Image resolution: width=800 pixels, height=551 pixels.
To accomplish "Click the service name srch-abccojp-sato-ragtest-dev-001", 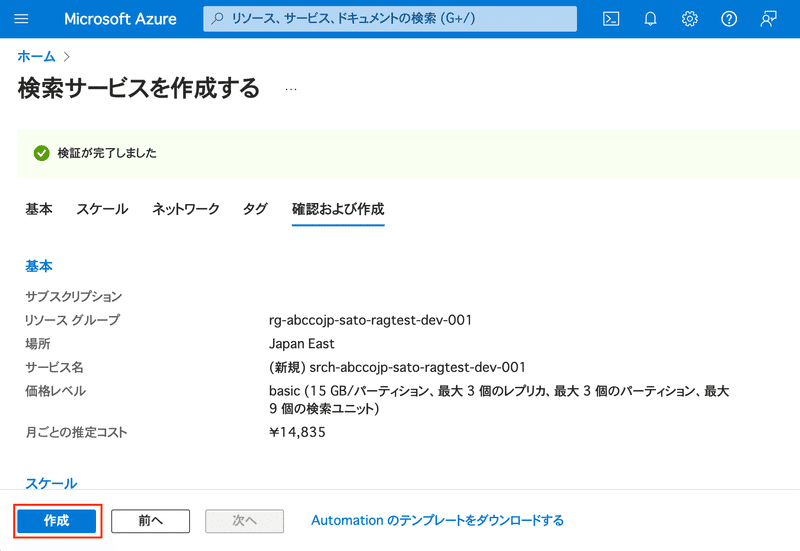I will (417, 367).
